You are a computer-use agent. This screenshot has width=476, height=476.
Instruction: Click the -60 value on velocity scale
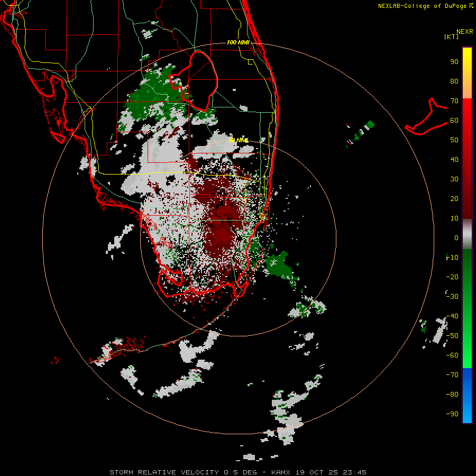click(452, 355)
